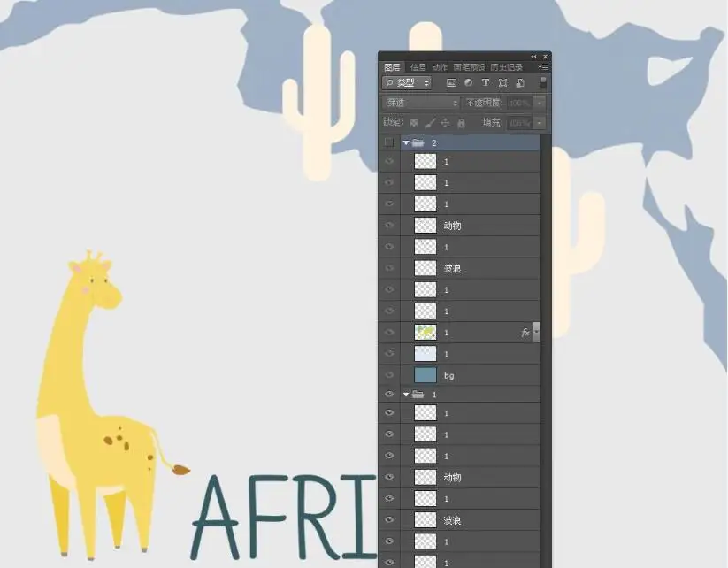Select the 波浪 layer name in group 1
The image size is (728, 568).
pyautogui.click(x=452, y=520)
